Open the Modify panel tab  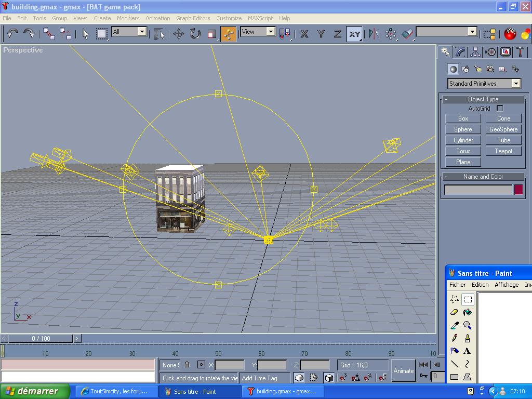(x=460, y=52)
